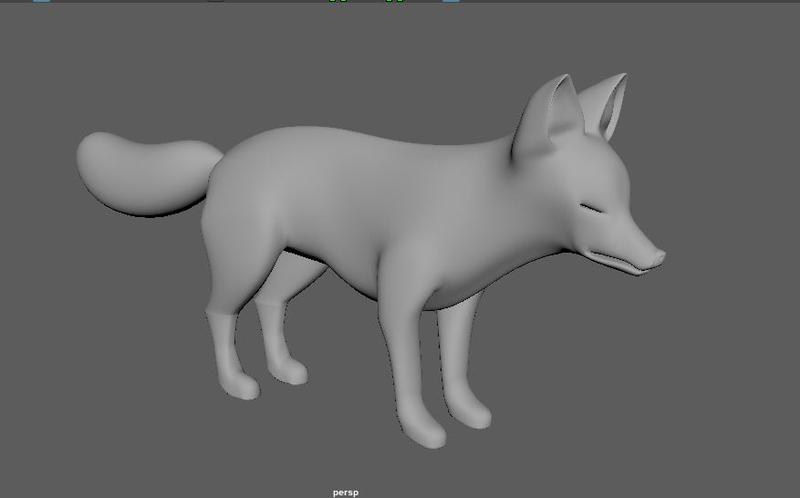Screen dimensions: 800x498
Task: Click the 'persp' camera name label
Action: [345, 492]
